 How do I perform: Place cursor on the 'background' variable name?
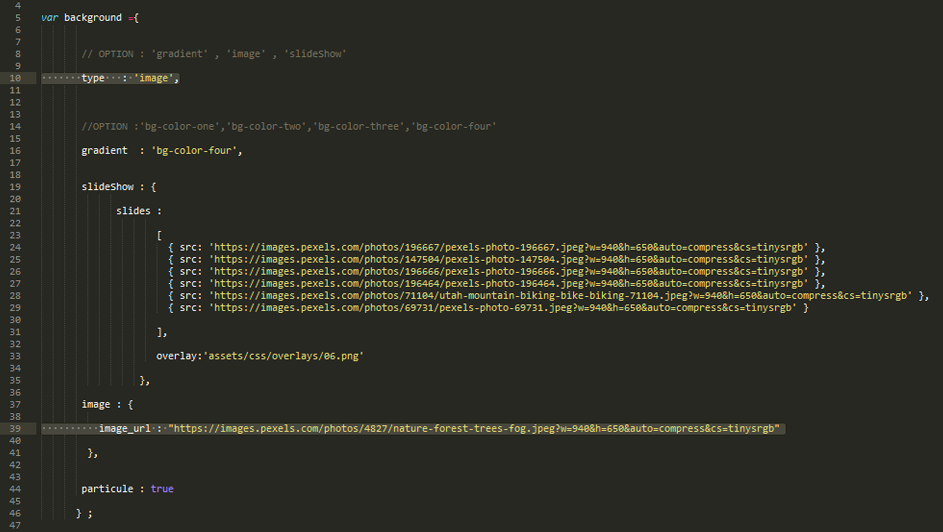click(93, 18)
